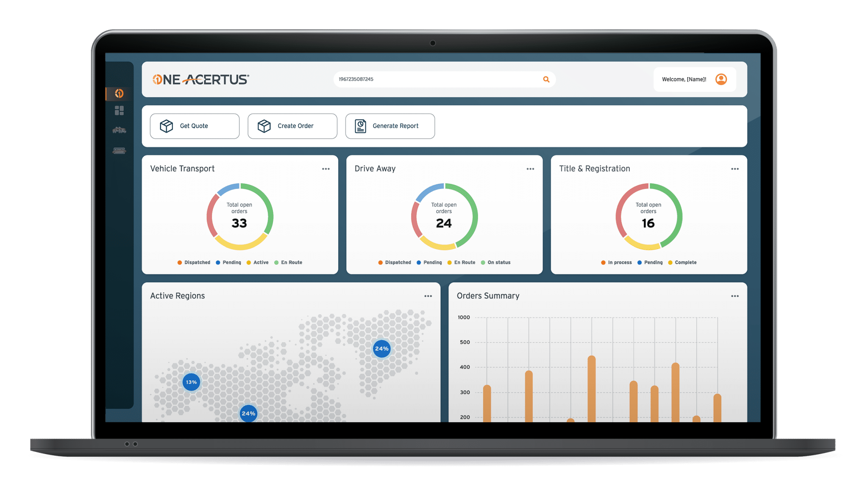The width and height of the screenshot is (868, 482).
Task: Click the orange search magnifier icon
Action: point(546,79)
